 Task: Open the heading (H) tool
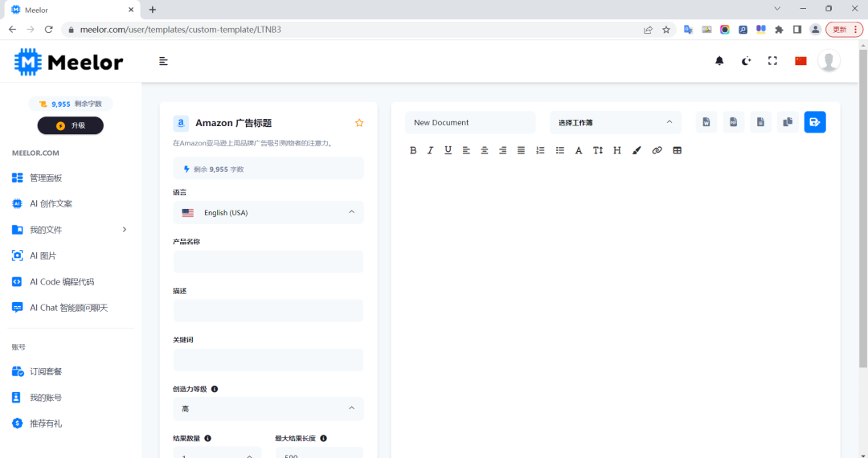(616, 150)
